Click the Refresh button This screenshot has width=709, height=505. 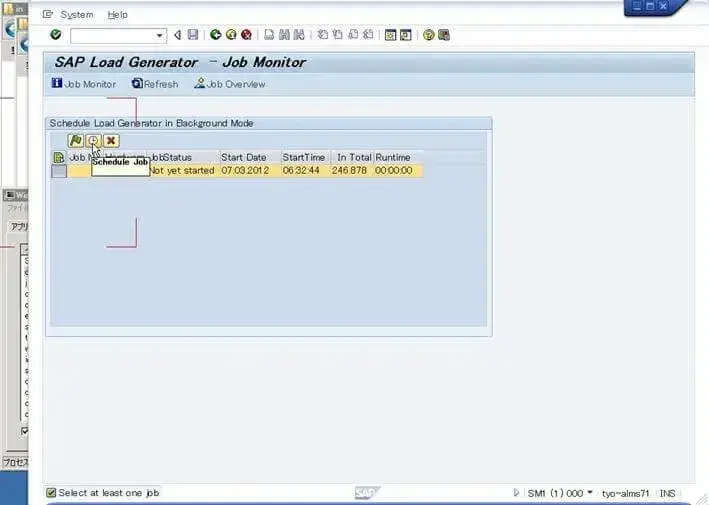click(155, 84)
